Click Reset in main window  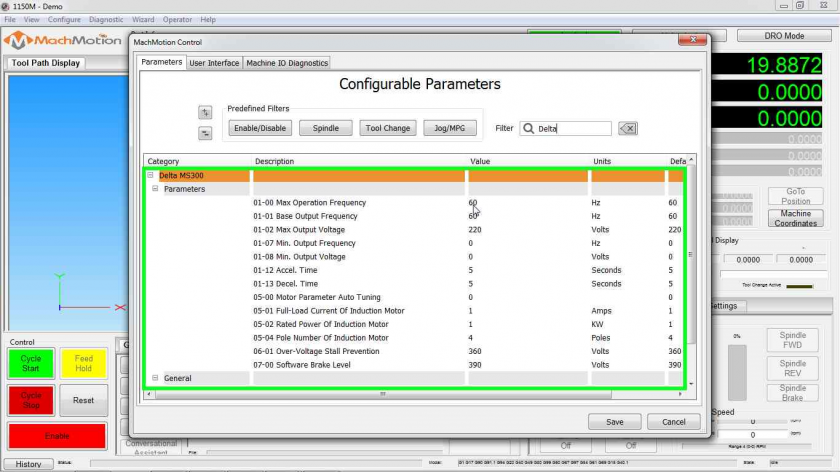(x=83, y=400)
